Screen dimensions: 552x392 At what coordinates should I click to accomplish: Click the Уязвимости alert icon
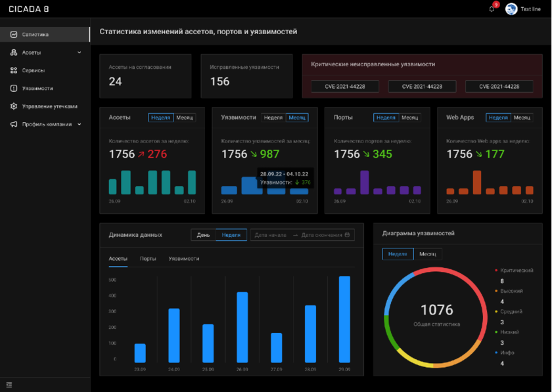[14, 88]
